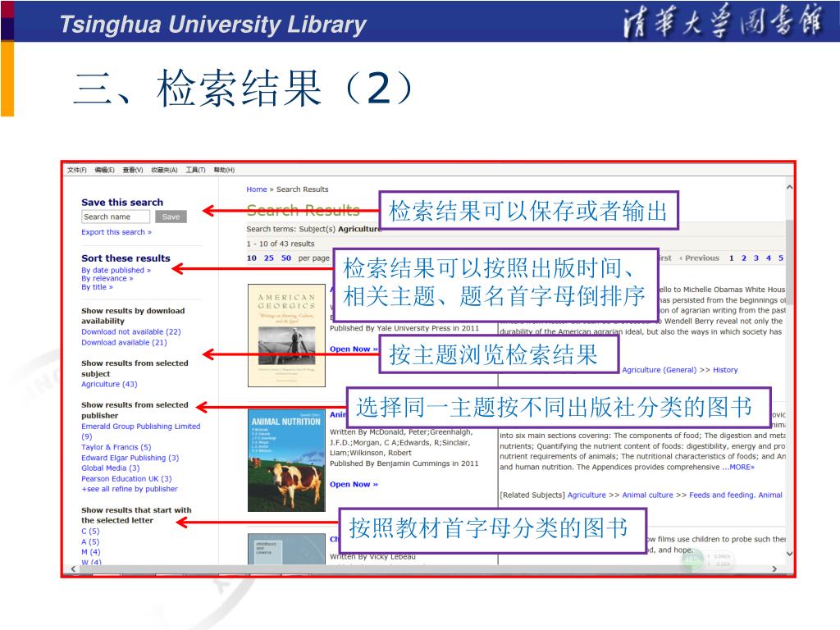Open the 工具(T) menu
Image resolution: width=840 pixels, height=630 pixels.
[x=195, y=170]
